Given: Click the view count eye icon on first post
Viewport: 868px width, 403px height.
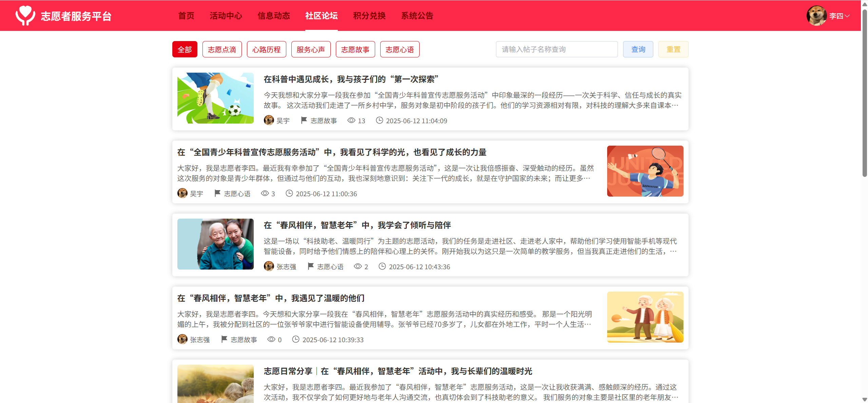Looking at the screenshot, I should pos(351,121).
